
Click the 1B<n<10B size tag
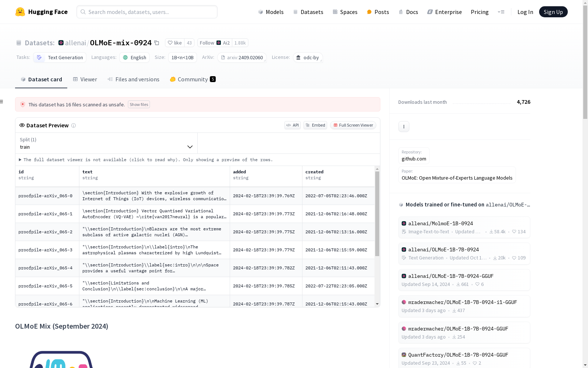coord(183,57)
